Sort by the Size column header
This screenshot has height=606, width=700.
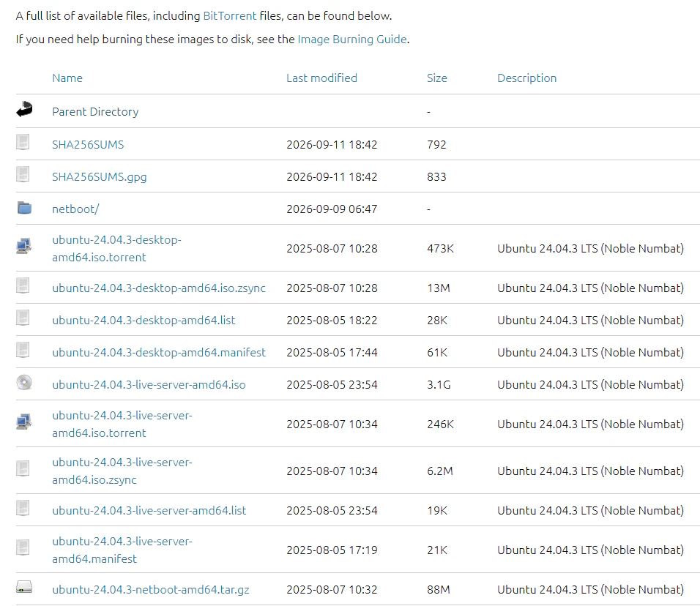[436, 78]
